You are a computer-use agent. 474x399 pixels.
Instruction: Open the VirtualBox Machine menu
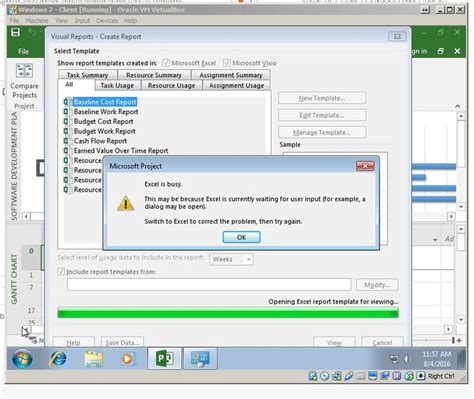(37, 21)
